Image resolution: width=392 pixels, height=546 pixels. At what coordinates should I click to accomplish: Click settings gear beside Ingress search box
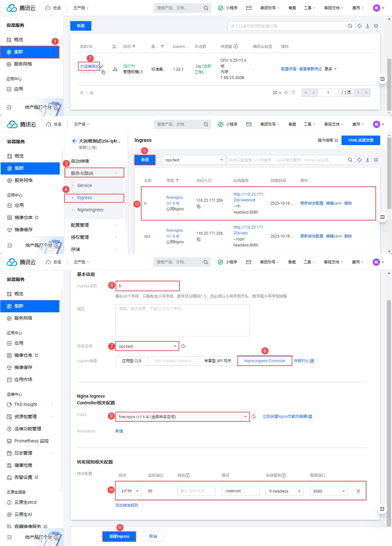pos(376,160)
